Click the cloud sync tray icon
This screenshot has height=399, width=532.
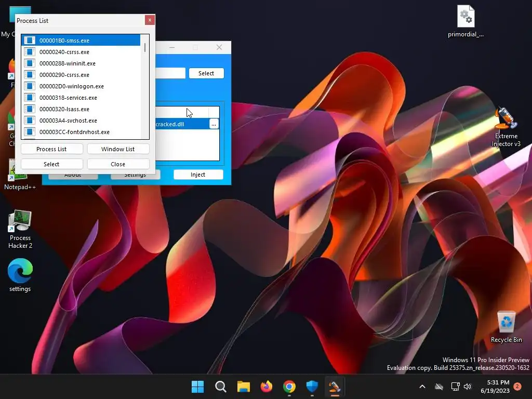coord(439,387)
